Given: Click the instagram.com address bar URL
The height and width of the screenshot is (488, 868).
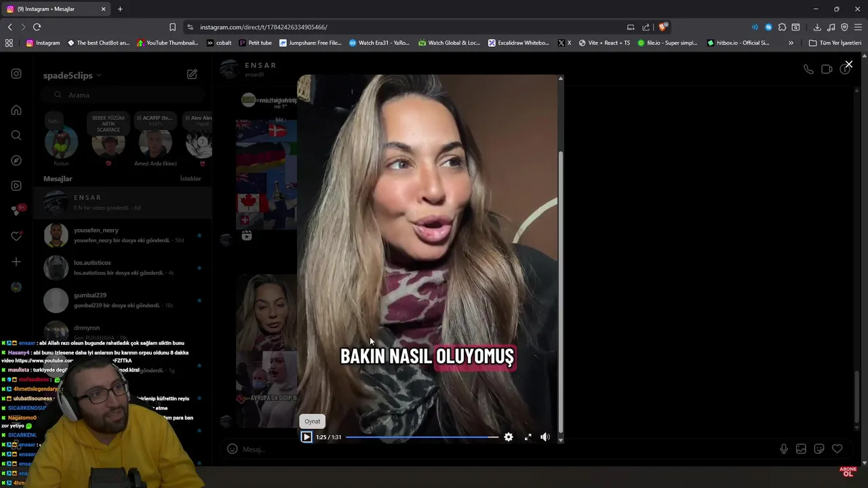Looking at the screenshot, I should [x=264, y=27].
